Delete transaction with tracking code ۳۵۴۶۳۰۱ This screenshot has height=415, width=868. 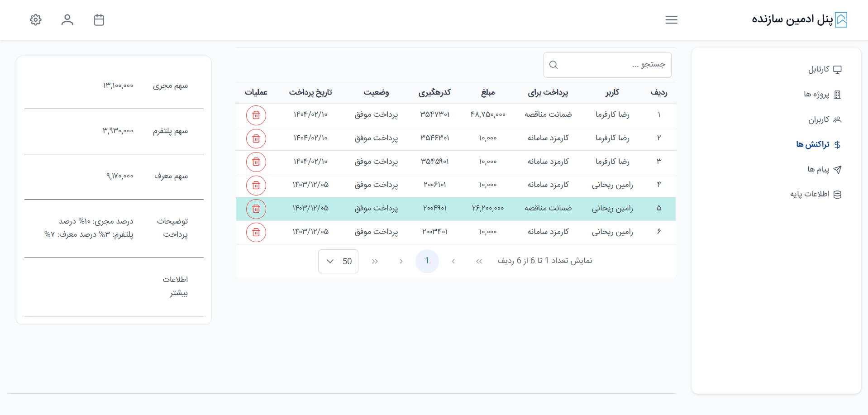[x=256, y=138]
